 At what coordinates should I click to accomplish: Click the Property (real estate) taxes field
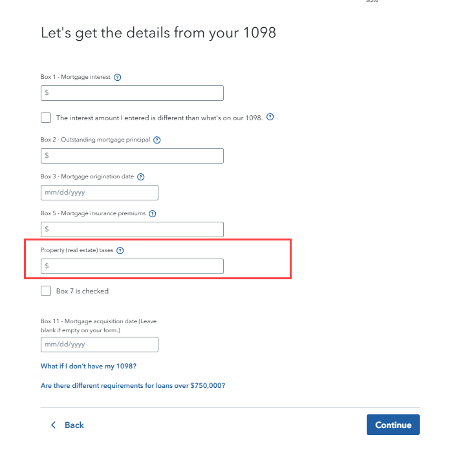132,266
